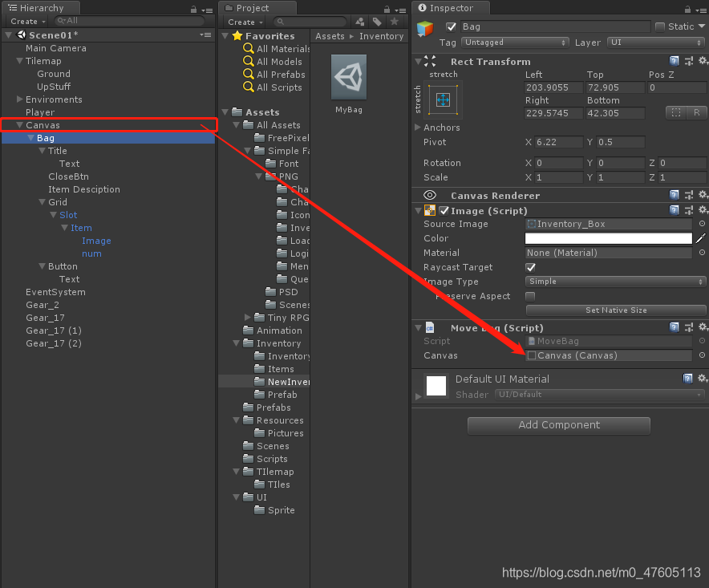Open the Project Create menu

tap(245, 22)
